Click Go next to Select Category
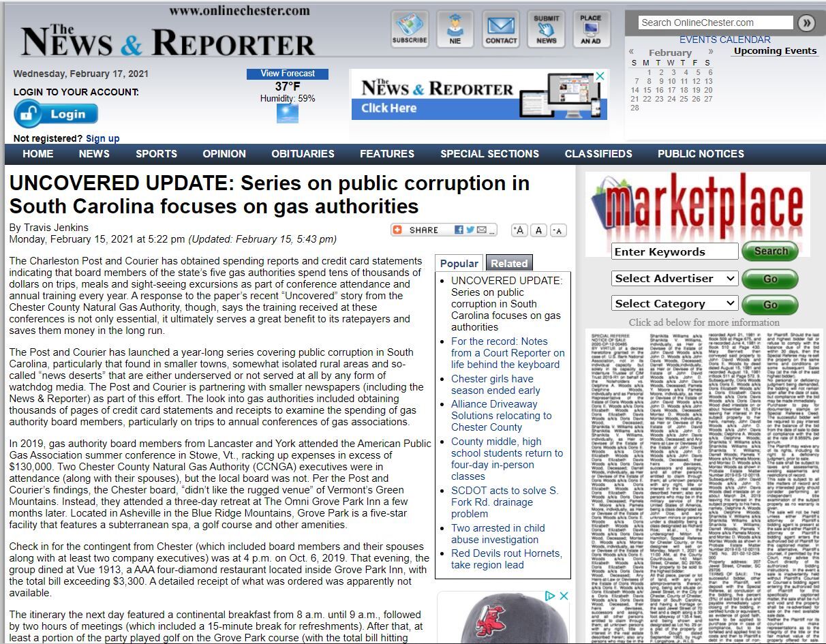 (770, 304)
